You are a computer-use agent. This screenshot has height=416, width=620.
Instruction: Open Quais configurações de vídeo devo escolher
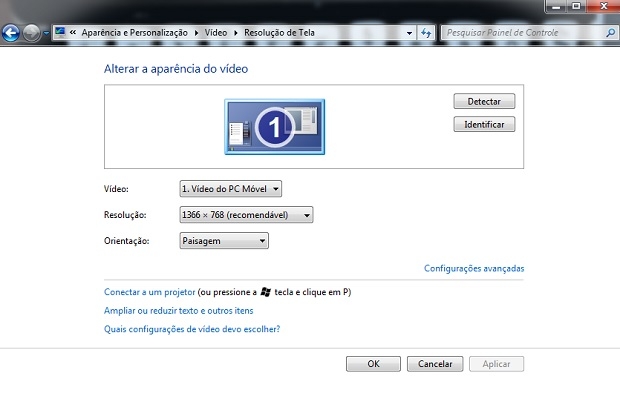click(x=192, y=329)
